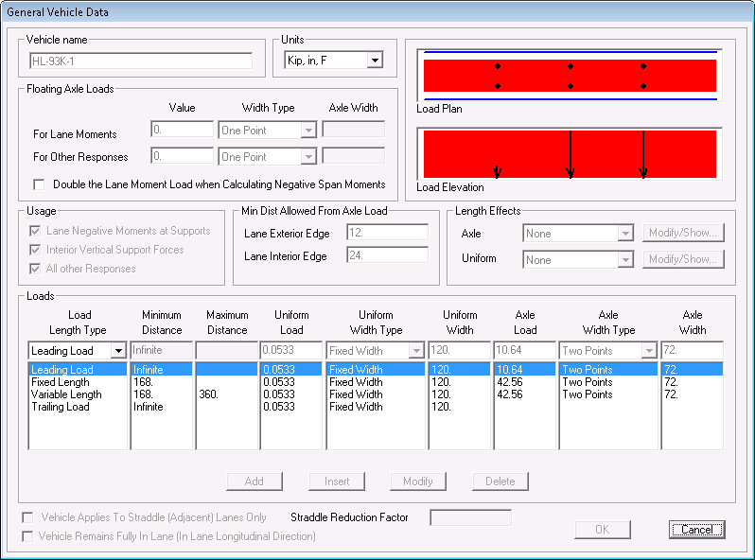Toggle Vehicle Applies To Straddle Lanes Only
Viewport: 755px width, 560px height.
pyautogui.click(x=27, y=517)
